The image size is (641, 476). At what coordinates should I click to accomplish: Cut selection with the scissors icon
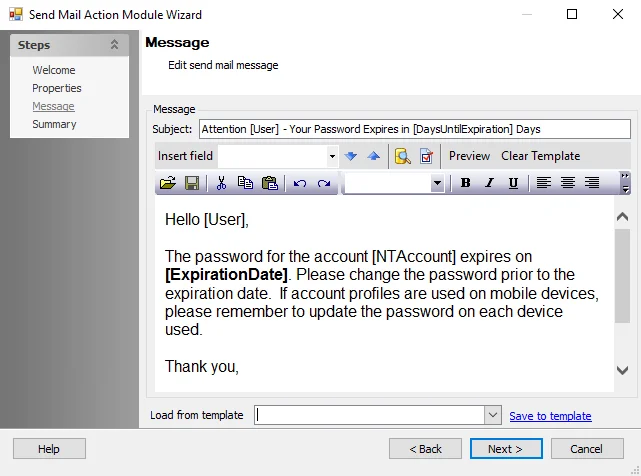click(x=221, y=183)
